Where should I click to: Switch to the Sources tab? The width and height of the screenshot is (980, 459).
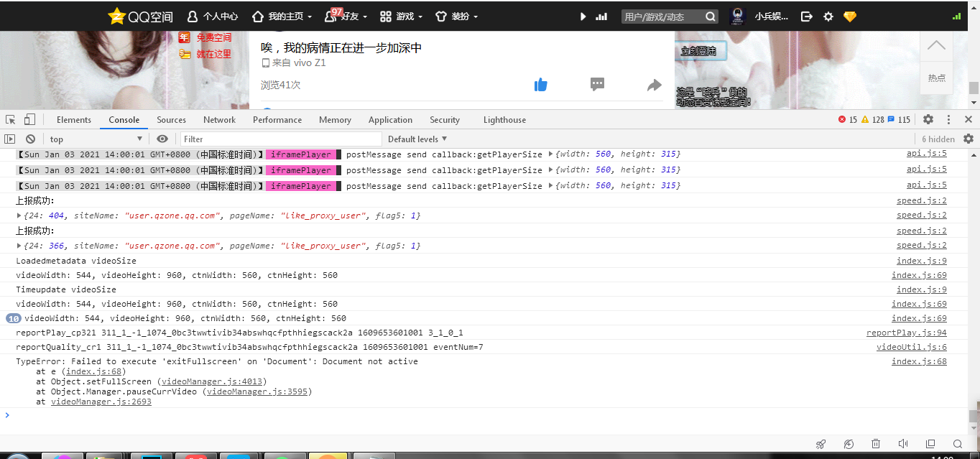point(171,120)
